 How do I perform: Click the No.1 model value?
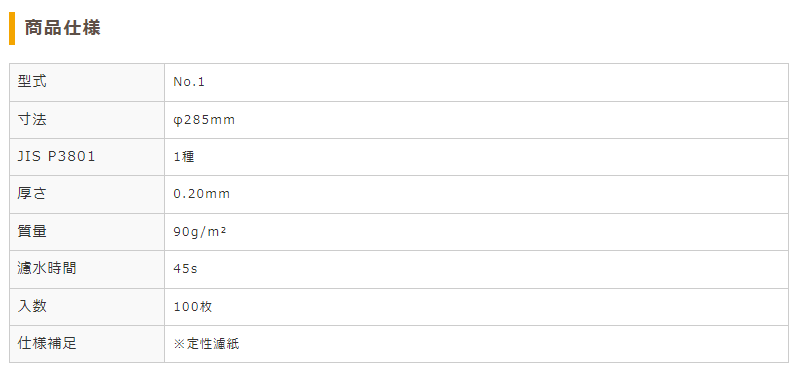click(x=189, y=82)
